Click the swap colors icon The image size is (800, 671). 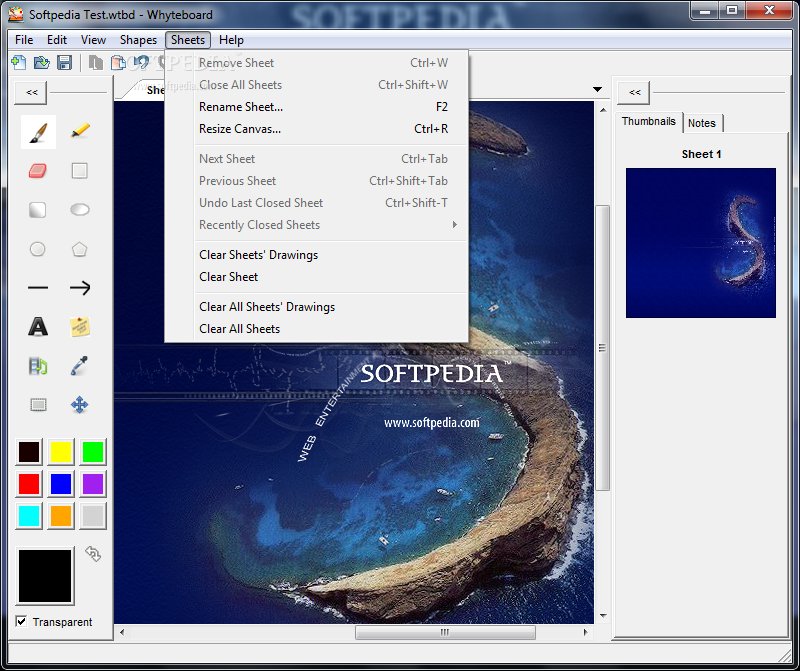coord(93,554)
